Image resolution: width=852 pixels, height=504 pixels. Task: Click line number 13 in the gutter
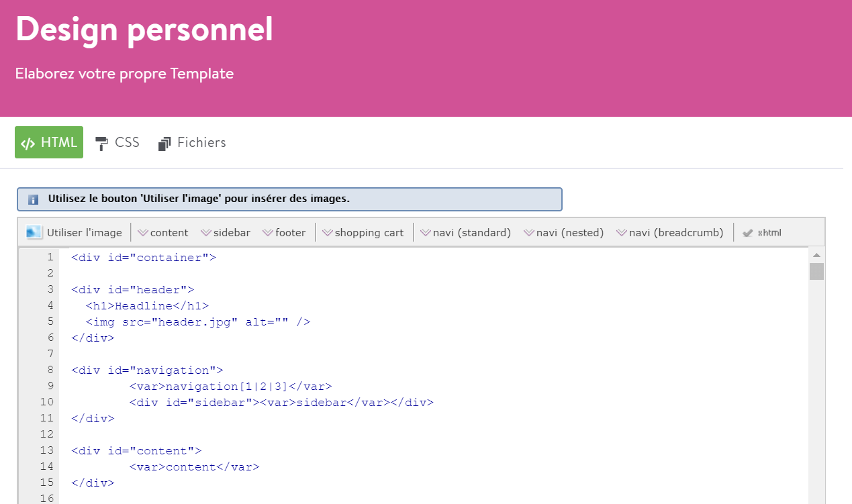[46, 450]
